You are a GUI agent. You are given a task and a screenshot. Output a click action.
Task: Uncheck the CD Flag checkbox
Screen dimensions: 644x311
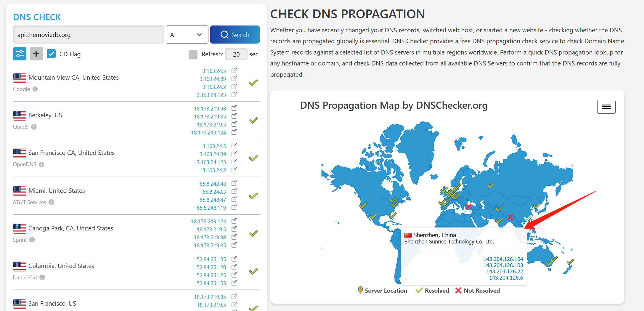[51, 54]
